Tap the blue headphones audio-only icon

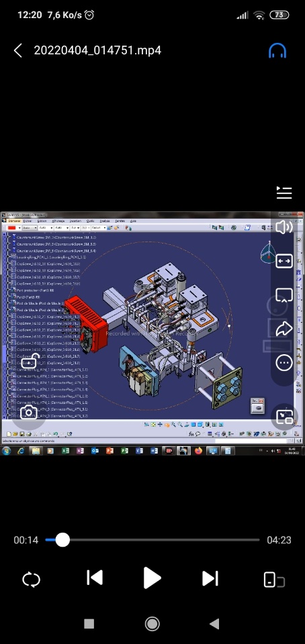277,50
